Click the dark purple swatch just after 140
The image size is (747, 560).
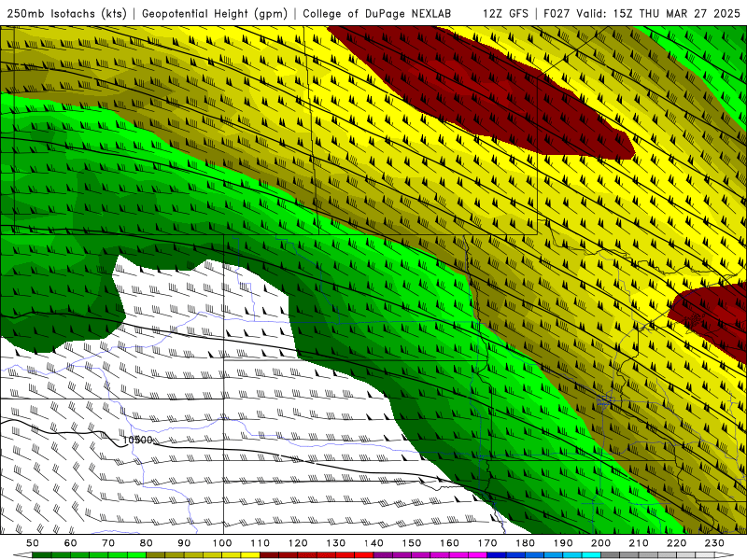tap(383, 555)
